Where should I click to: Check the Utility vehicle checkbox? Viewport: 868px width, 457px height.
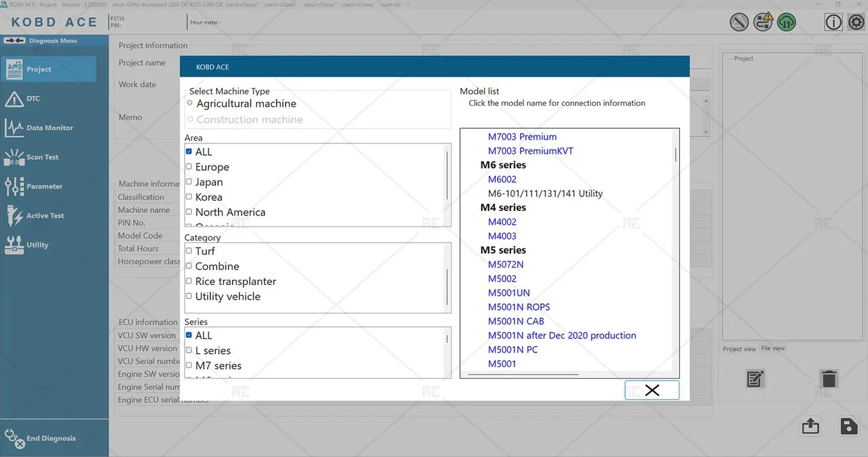coord(189,296)
